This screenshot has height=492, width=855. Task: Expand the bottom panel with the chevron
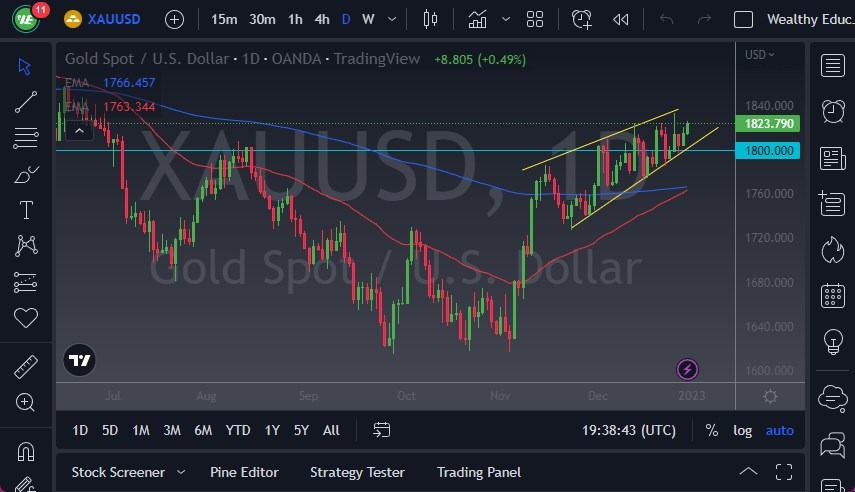point(748,472)
